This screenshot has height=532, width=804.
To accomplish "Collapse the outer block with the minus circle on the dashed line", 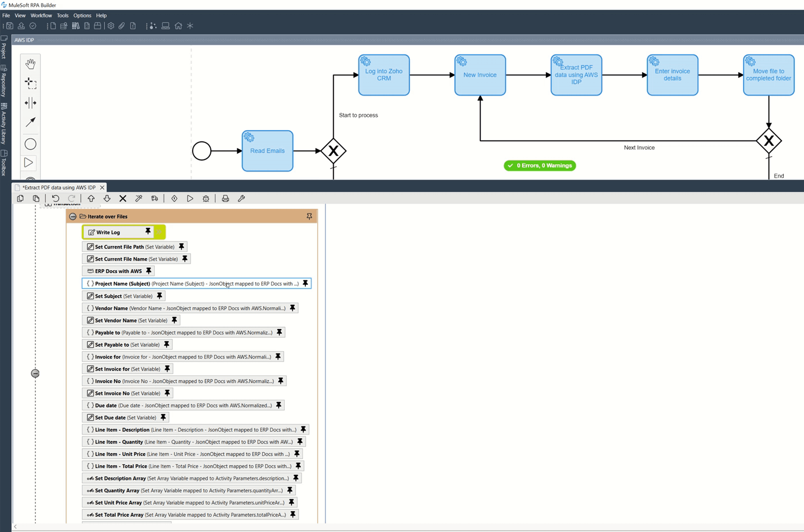I will coord(35,373).
